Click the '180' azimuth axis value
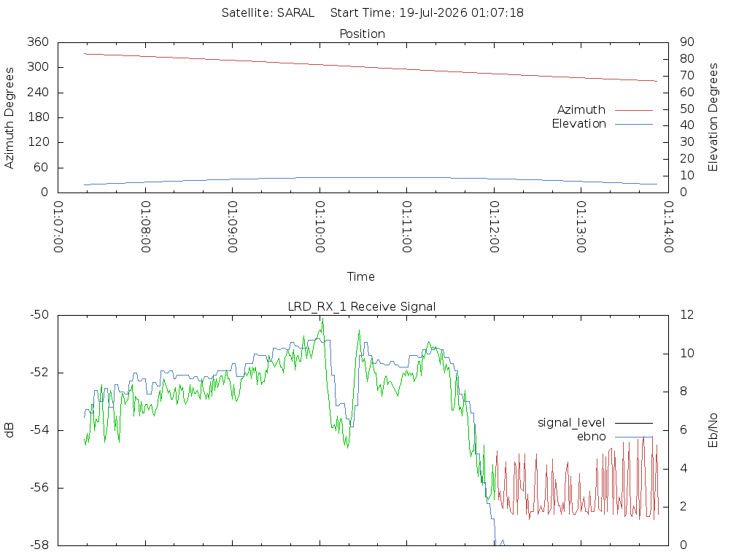 [38, 117]
